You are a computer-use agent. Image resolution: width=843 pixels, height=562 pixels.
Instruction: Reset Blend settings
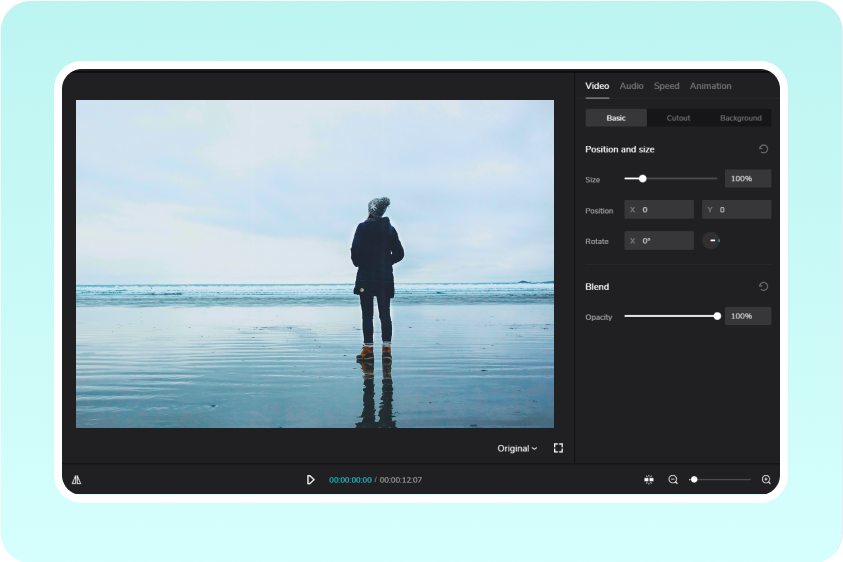[763, 286]
